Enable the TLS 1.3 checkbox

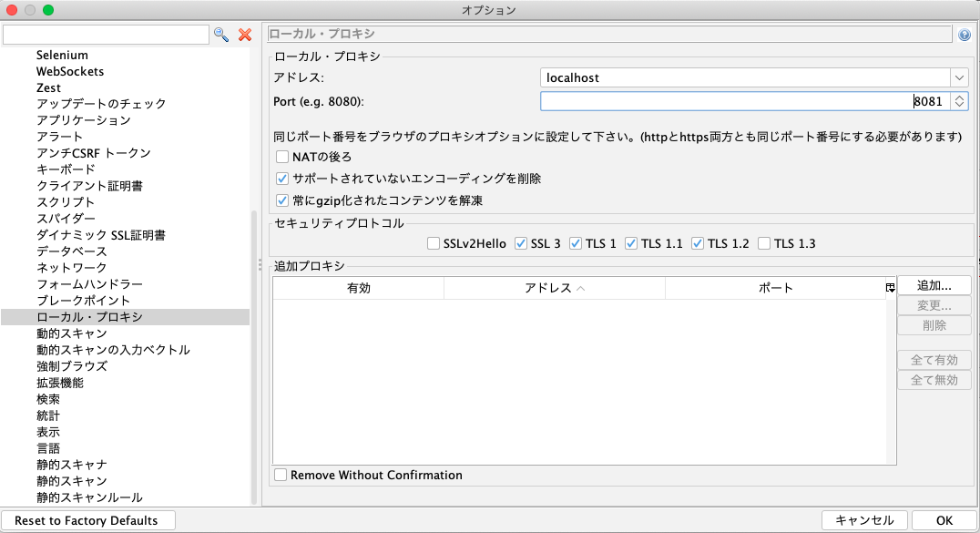click(764, 243)
